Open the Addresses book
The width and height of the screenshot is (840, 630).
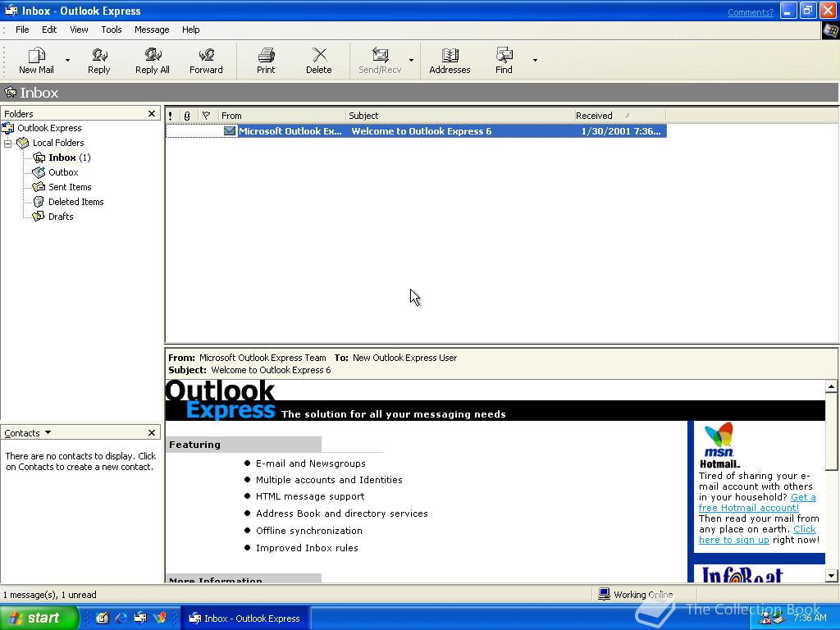(x=450, y=61)
